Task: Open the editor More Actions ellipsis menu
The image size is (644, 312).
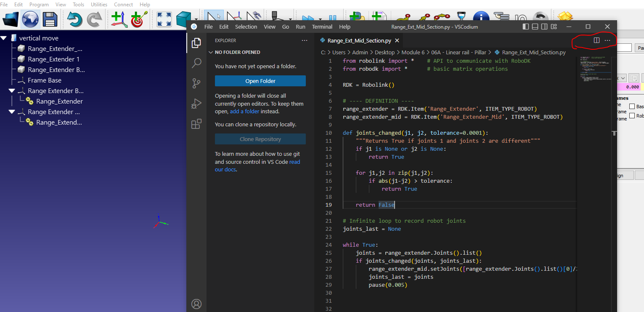Action: coord(607,40)
